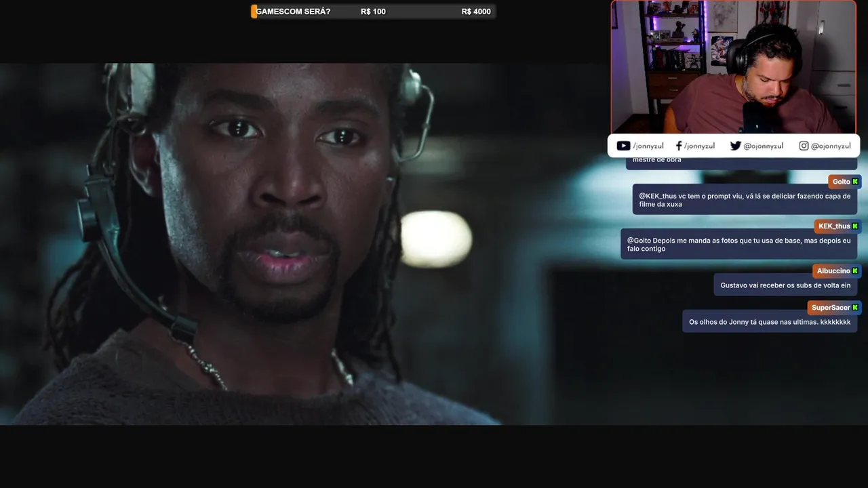This screenshot has width=868, height=488.
Task: Open the /jonnyzul Facebook handle
Action: [699, 146]
